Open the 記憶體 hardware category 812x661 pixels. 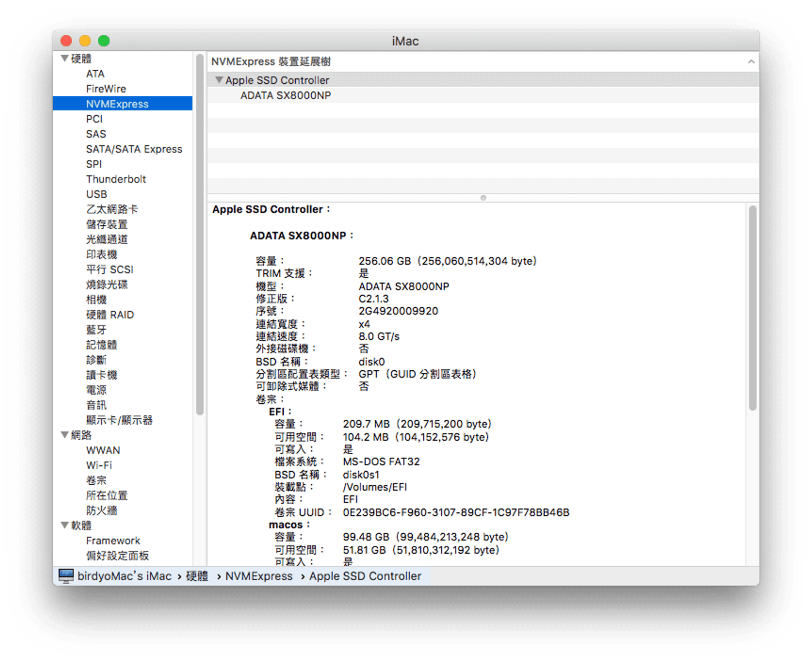(x=101, y=345)
